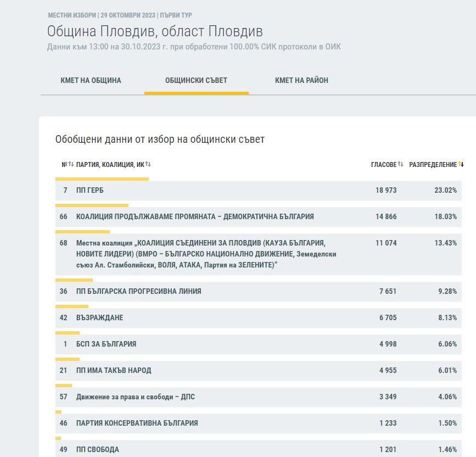Click votes value 18 973
The width and height of the screenshot is (476, 457).
pos(386,191)
